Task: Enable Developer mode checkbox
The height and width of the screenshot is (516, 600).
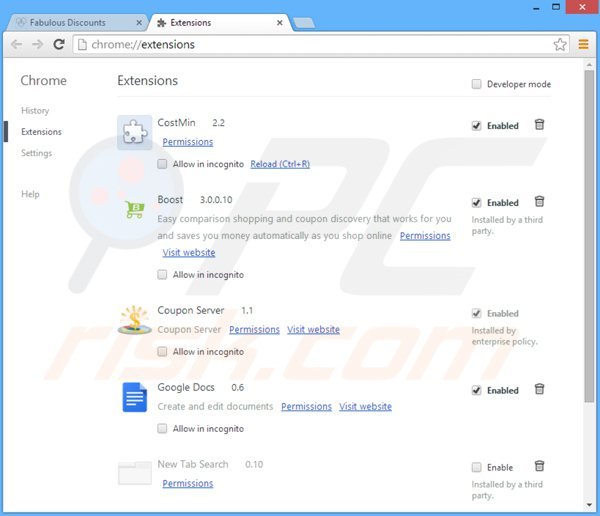Action: [x=477, y=85]
